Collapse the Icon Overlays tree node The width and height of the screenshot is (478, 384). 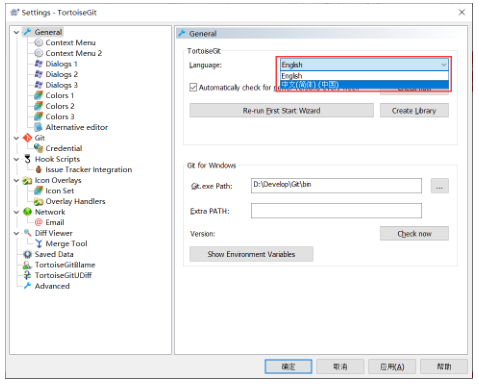click(16, 180)
